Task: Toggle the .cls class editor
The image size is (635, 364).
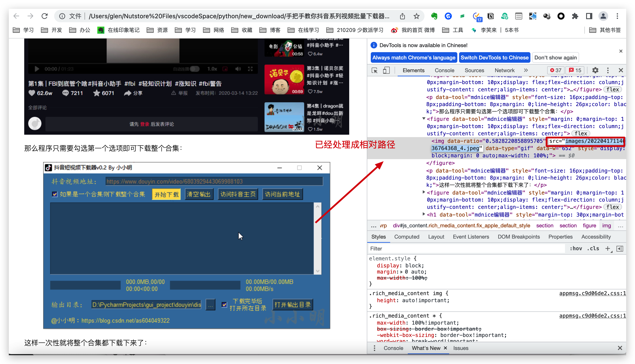Action: tap(593, 248)
